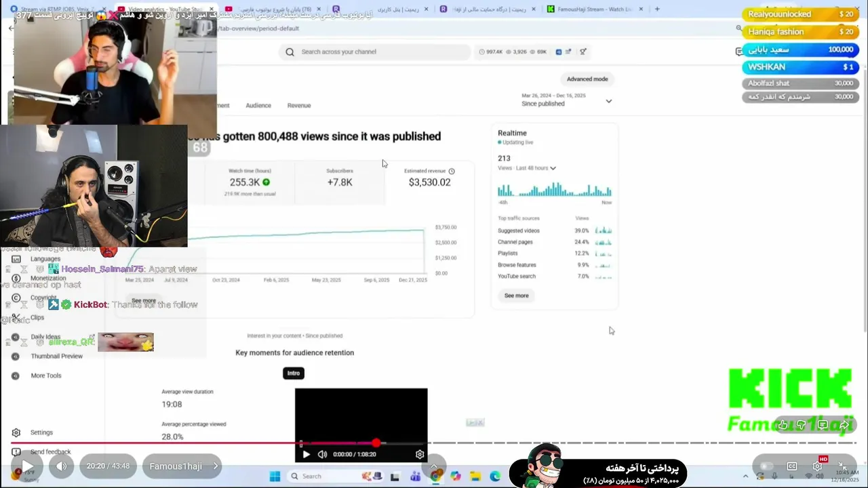Open Microsoft Edge from the taskbar
Screen dimensions: 868x488
coord(495,476)
